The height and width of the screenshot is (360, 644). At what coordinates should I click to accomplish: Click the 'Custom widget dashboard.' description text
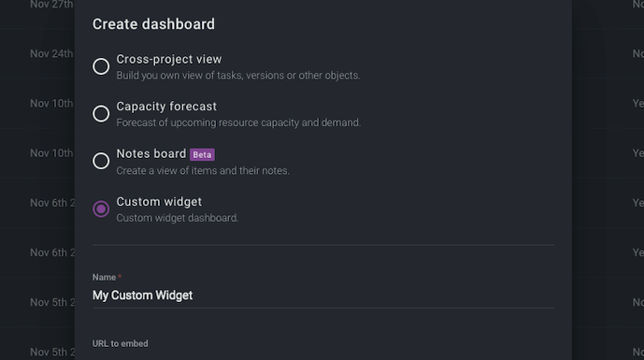[178, 218]
